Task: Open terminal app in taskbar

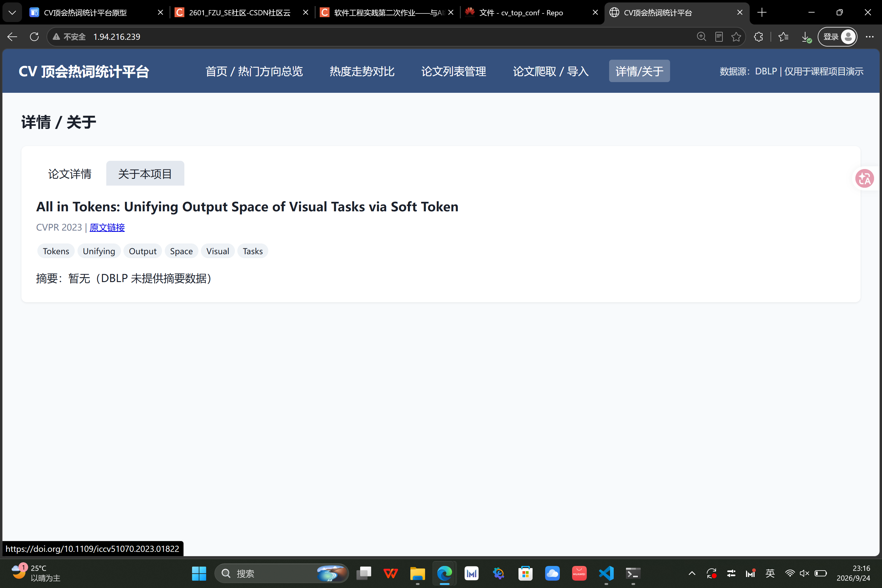Action: [633, 573]
